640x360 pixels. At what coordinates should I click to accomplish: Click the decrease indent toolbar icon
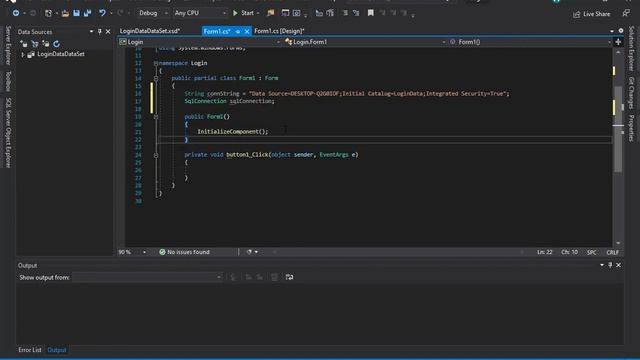coord(319,13)
